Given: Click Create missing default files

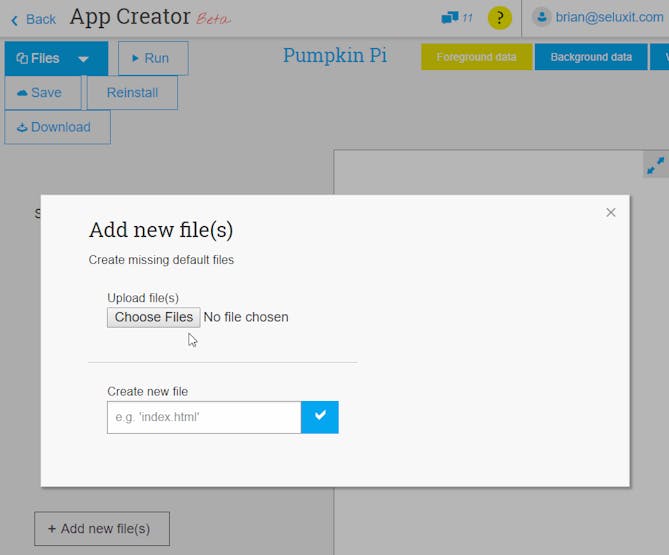Looking at the screenshot, I should pos(161,260).
